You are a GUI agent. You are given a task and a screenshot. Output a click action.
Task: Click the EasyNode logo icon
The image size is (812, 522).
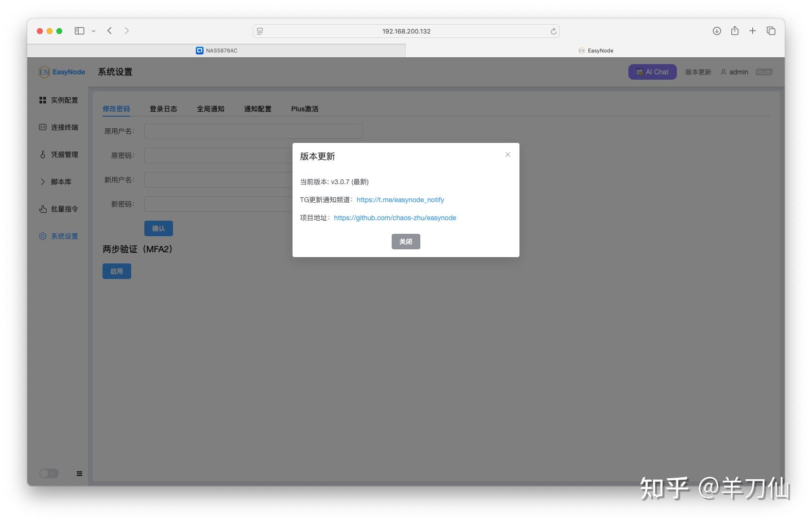click(x=44, y=71)
